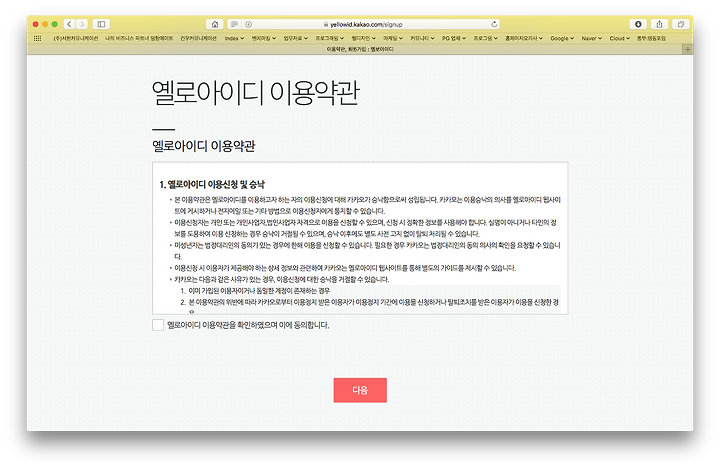Click the lock icon beside the URL
The image size is (720, 469).
pyautogui.click(x=326, y=24)
